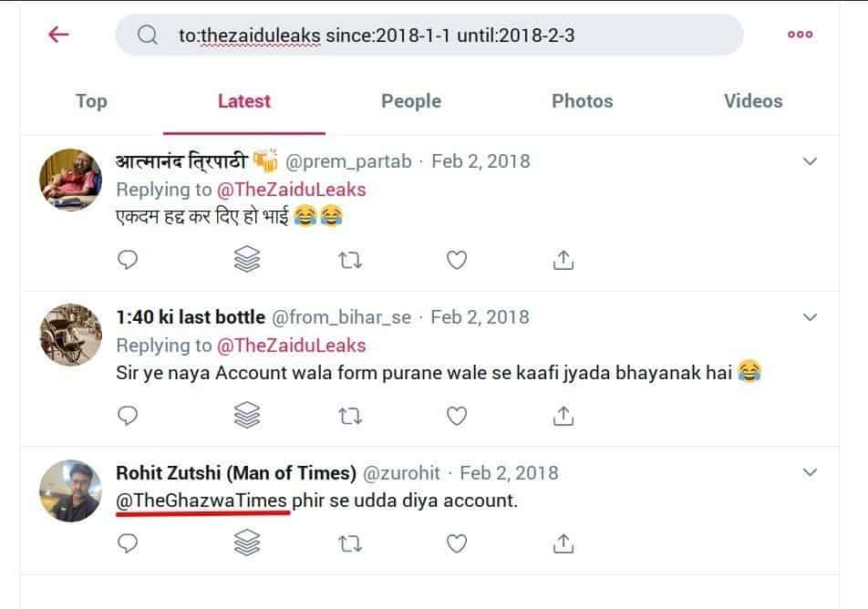This screenshot has height=609, width=868.
Task: Reply to the Rohit Zutshi tweet
Action: pyautogui.click(x=129, y=544)
